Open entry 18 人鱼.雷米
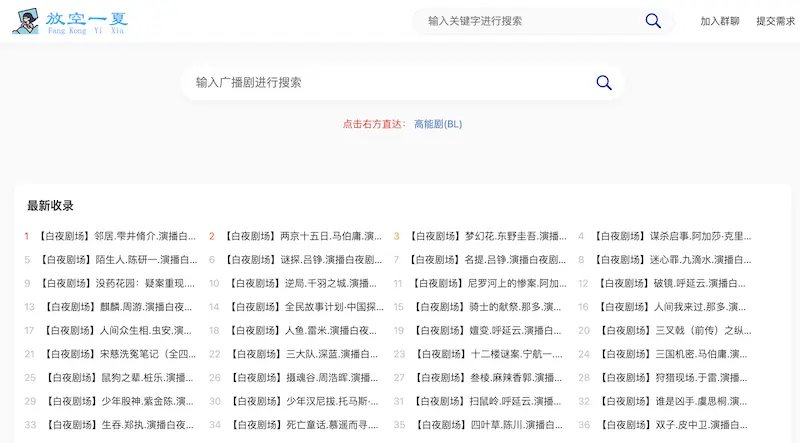Viewport: 800px width, 443px height. click(x=303, y=330)
